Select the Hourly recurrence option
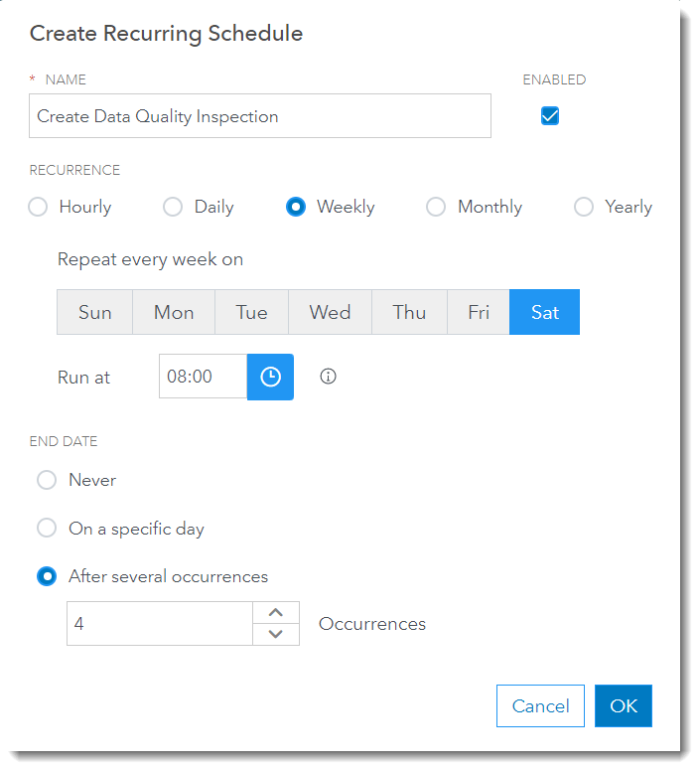700x771 pixels. click(38, 207)
